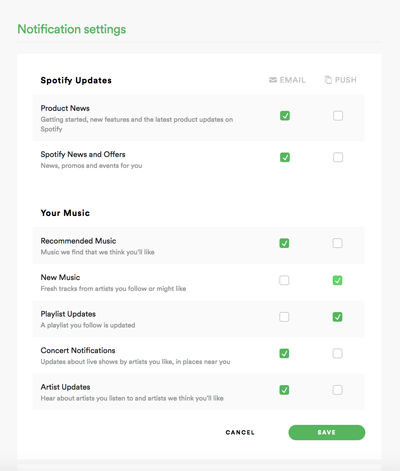Click the Spotify Updates section title
This screenshot has height=471, width=400.
(76, 80)
